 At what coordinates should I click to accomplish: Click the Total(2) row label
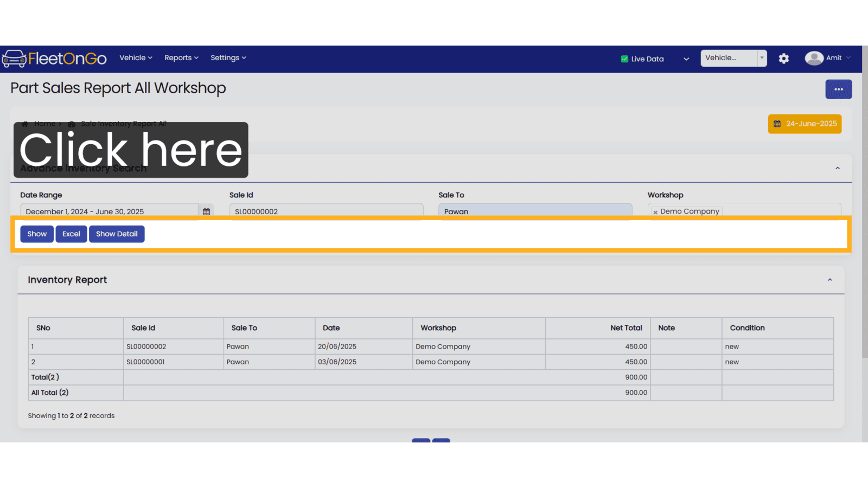[45, 377]
